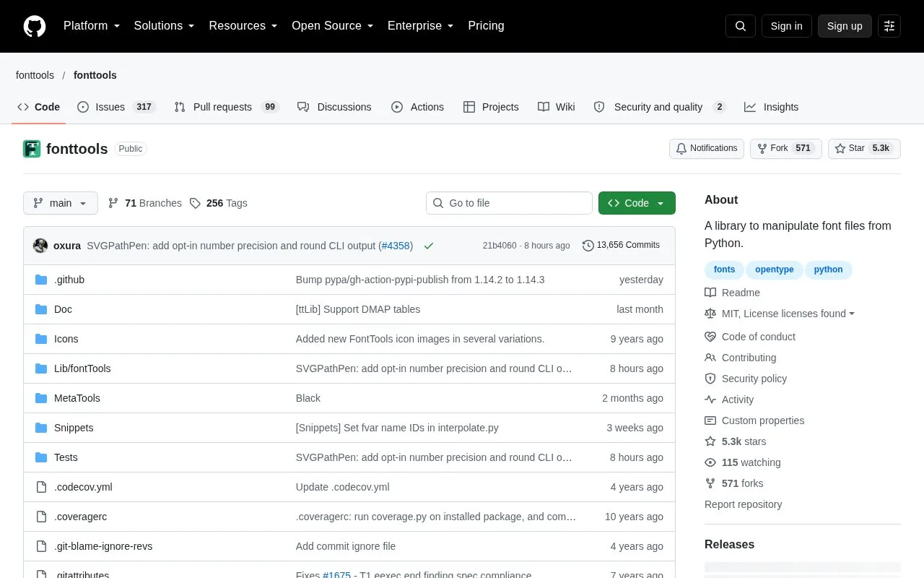The height and width of the screenshot is (578, 924).
Task: Open the 13,656 Commits history link
Action: tap(621, 246)
